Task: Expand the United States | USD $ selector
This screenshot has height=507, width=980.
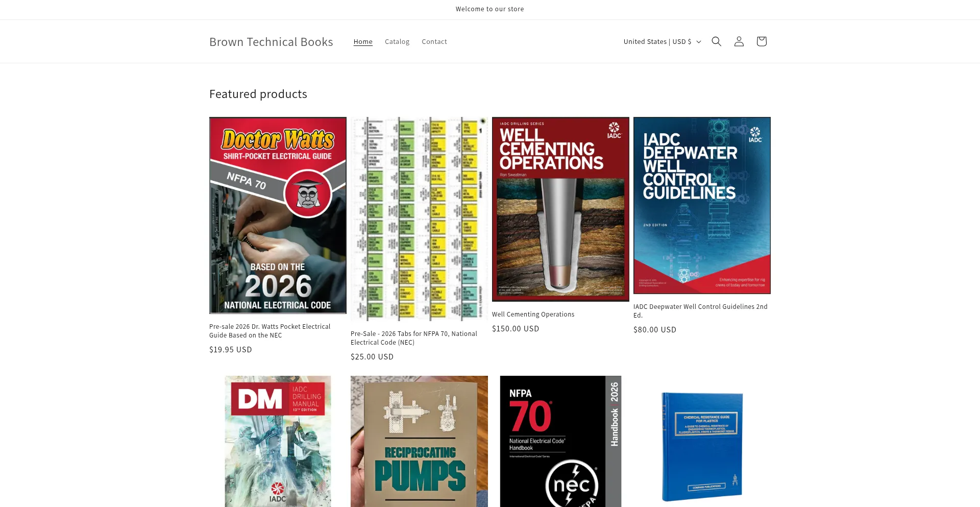Action: (x=662, y=42)
